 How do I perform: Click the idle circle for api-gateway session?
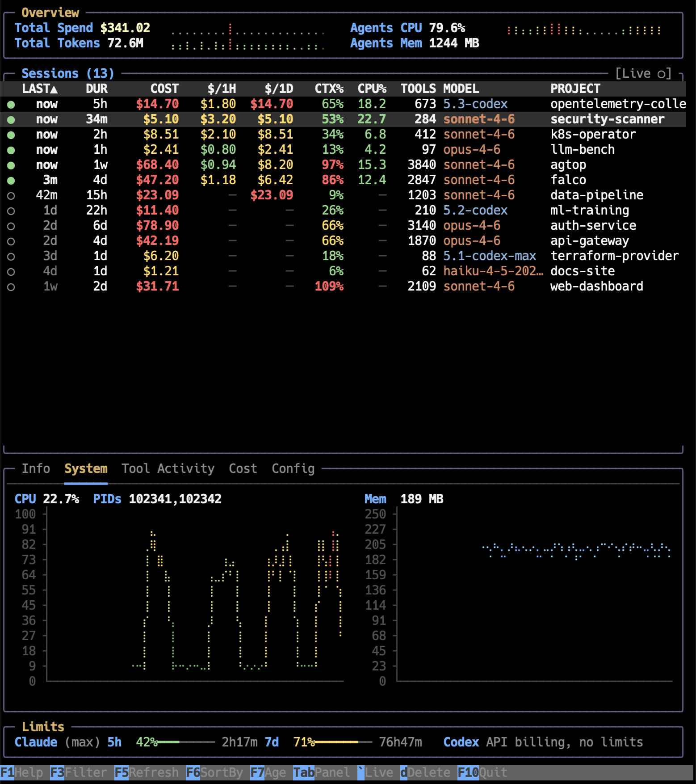(x=11, y=241)
